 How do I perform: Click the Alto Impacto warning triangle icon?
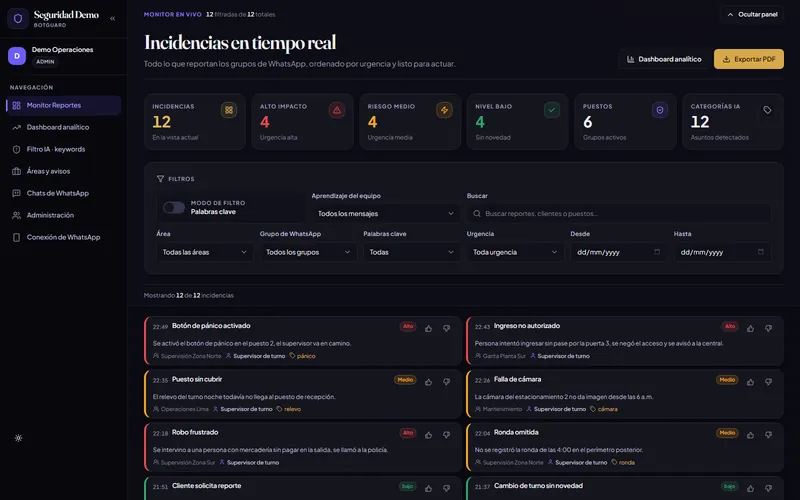coord(337,110)
